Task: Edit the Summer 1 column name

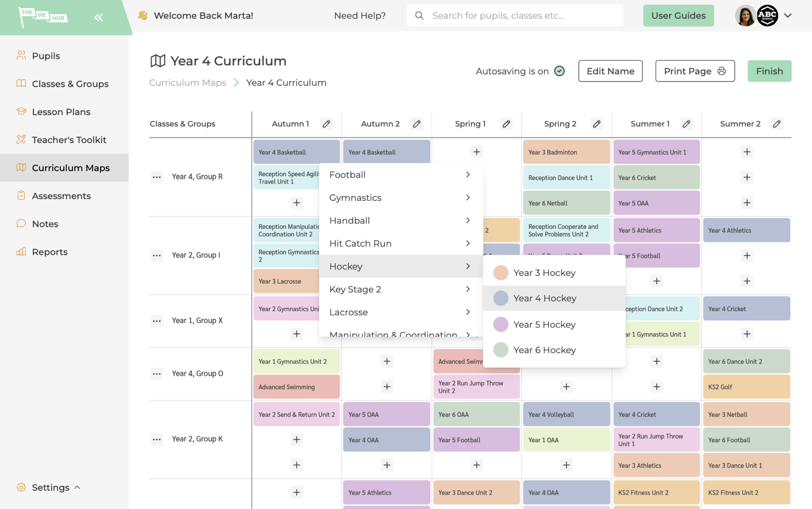Action: 687,124
